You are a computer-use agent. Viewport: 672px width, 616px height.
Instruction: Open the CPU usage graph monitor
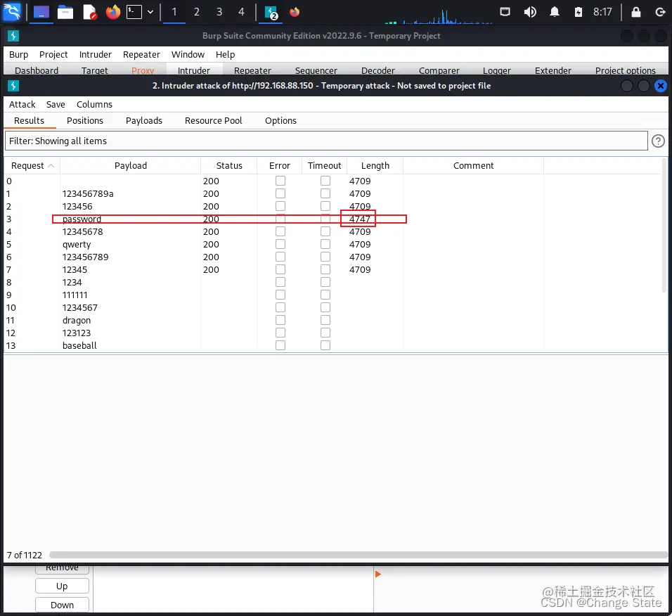439,16
